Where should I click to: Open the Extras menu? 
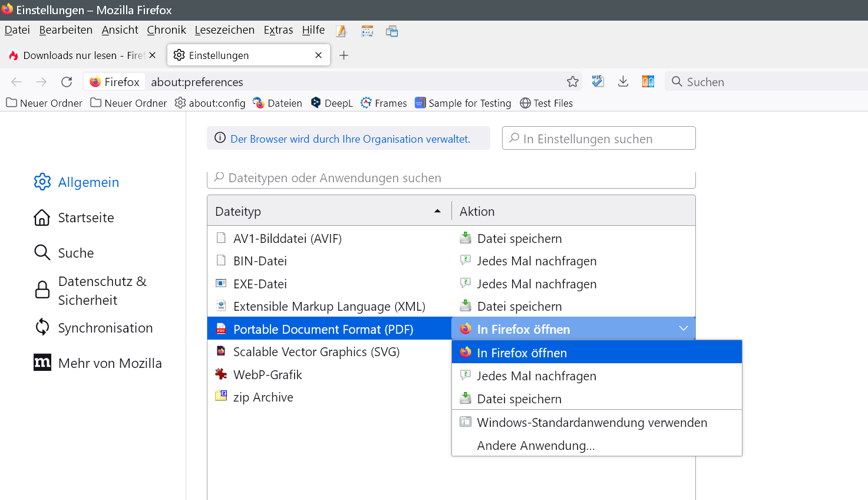[x=278, y=30]
